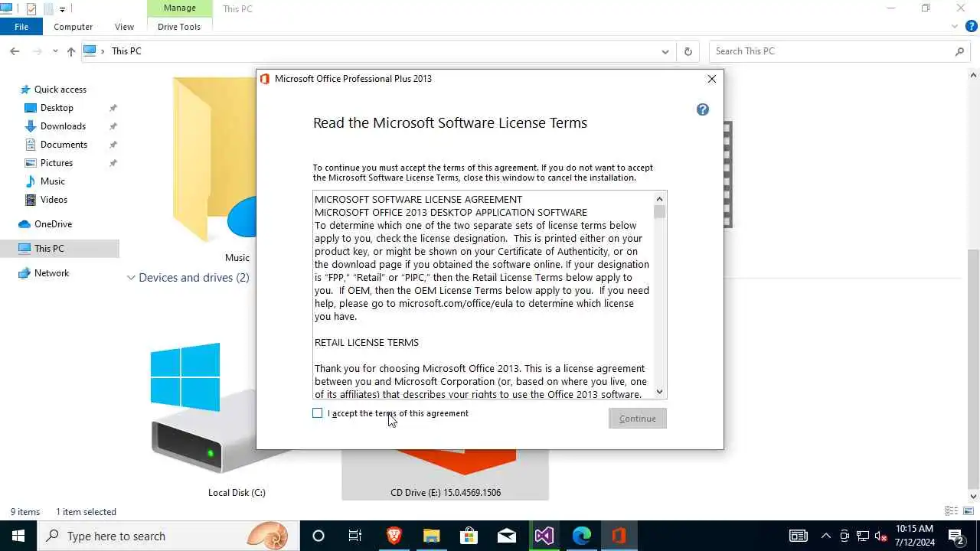Screen dimensions: 980x551
Task: Select OneDrive in the navigation pane
Action: 53,224
